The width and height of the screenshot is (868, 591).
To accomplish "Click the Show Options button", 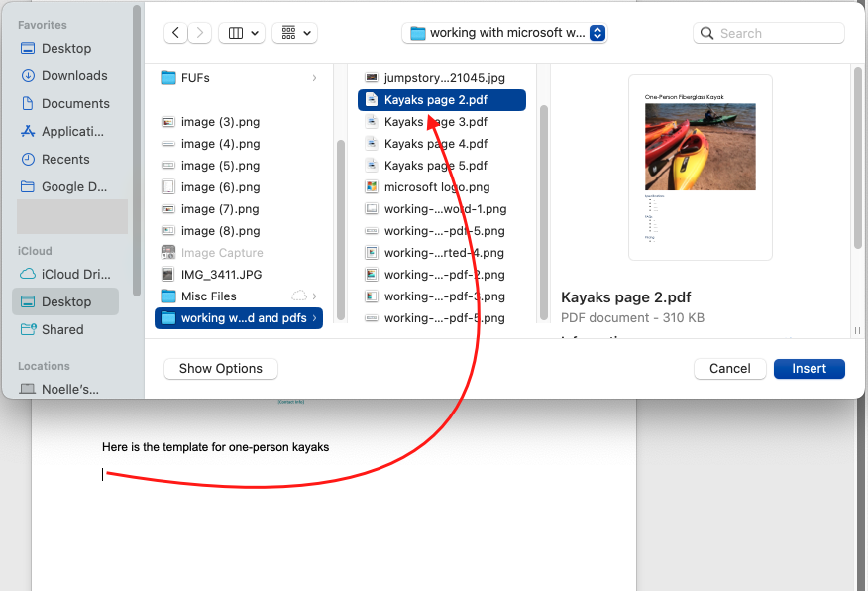I will (221, 369).
